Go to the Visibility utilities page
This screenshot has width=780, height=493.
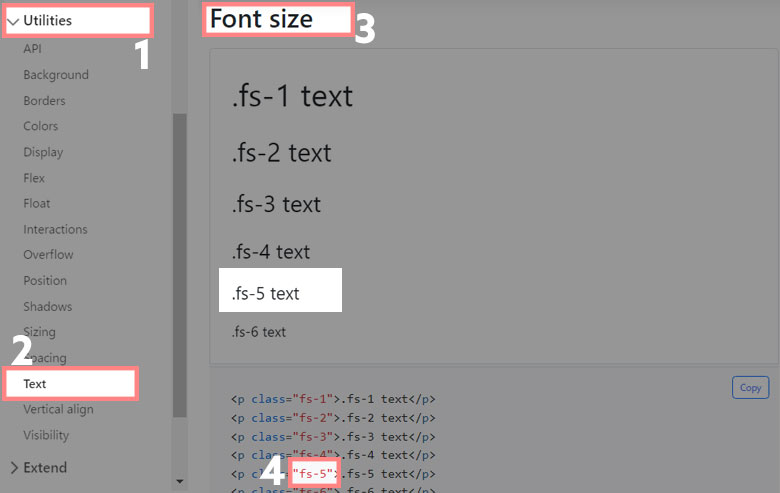click(x=46, y=435)
